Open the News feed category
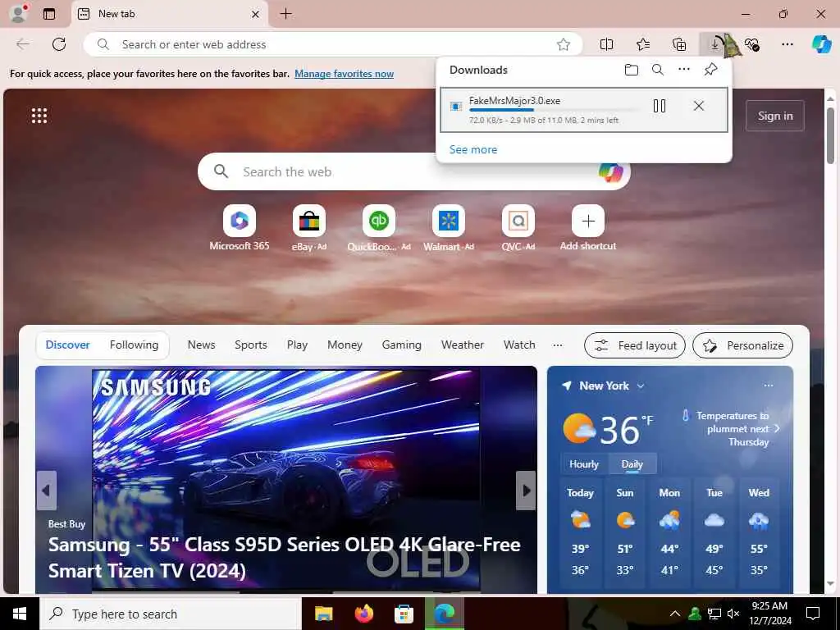The height and width of the screenshot is (630, 840). [x=202, y=345]
